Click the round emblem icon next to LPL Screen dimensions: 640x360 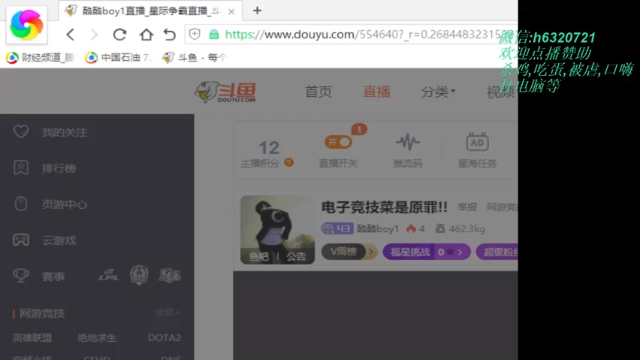click(139, 275)
